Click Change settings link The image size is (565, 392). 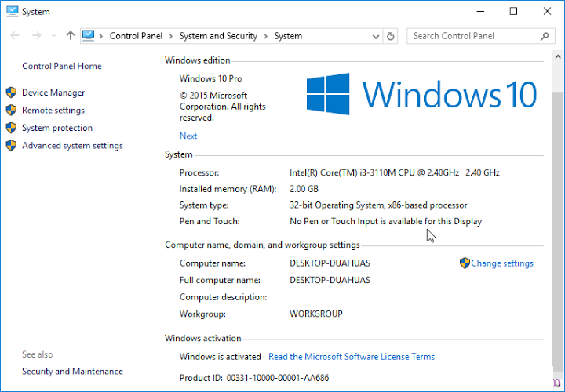click(x=502, y=263)
